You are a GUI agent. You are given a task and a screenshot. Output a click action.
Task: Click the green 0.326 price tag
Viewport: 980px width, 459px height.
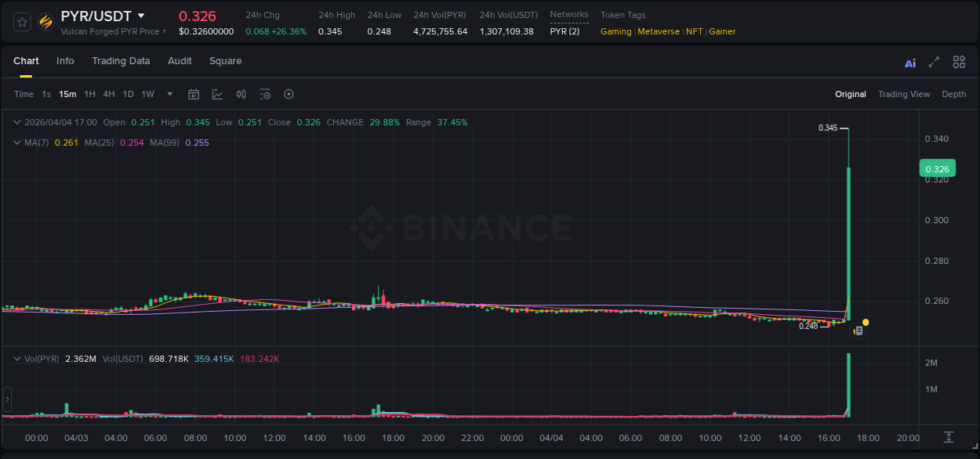click(x=938, y=168)
